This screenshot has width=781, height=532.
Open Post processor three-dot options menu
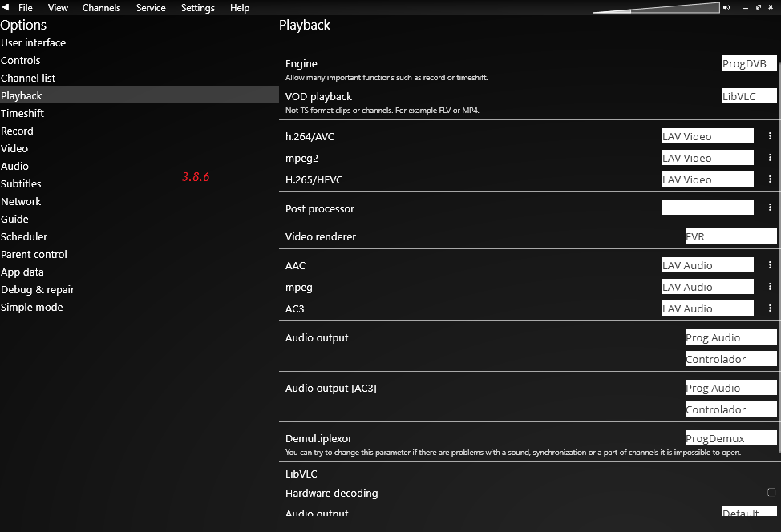tap(770, 208)
